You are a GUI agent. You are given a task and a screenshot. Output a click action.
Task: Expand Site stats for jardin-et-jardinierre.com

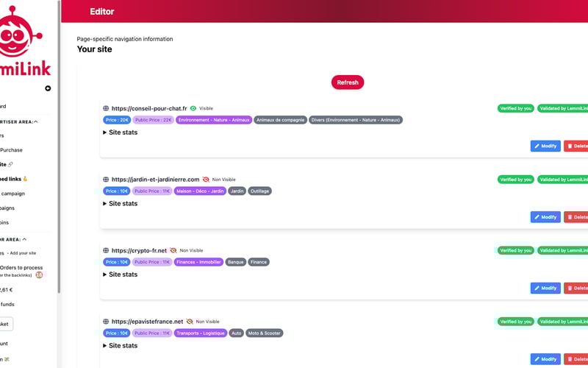point(121,204)
